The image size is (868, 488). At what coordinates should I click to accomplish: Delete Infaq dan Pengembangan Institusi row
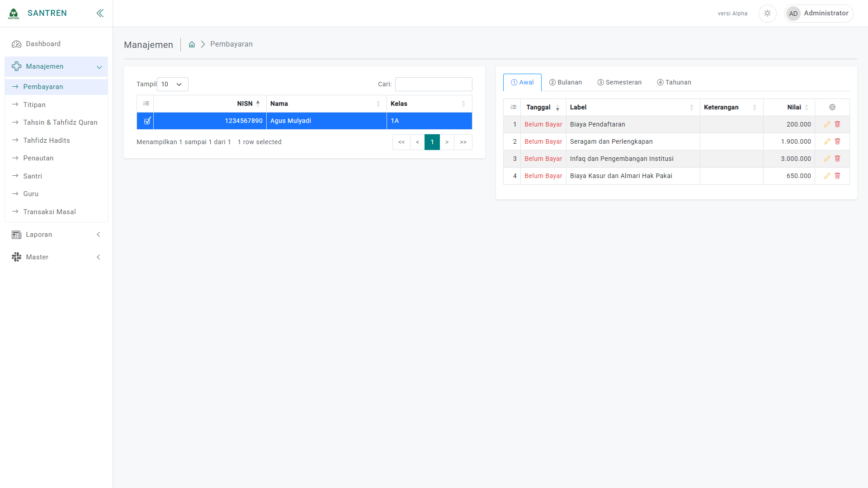point(837,159)
